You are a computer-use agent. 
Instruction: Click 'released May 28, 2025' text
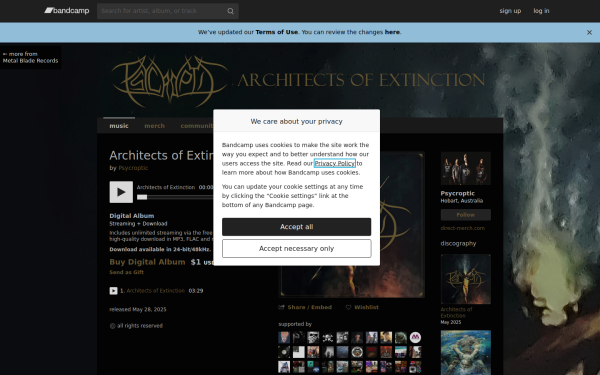(x=138, y=310)
